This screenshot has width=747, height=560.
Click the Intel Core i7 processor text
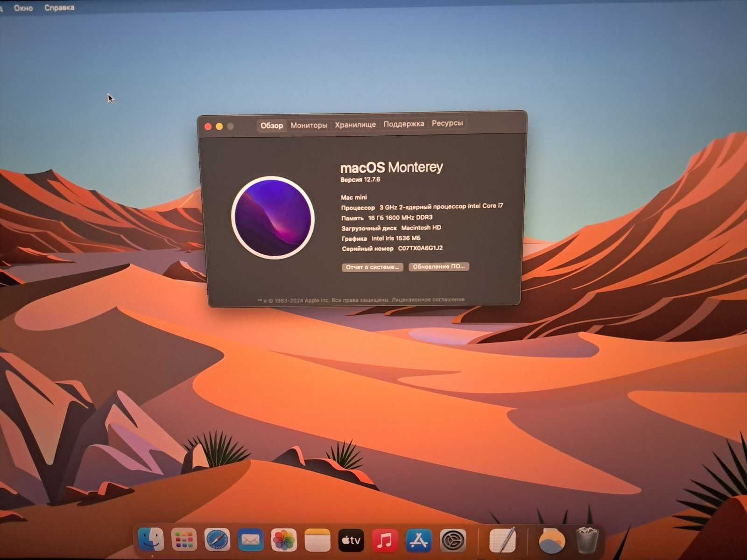[x=441, y=206]
